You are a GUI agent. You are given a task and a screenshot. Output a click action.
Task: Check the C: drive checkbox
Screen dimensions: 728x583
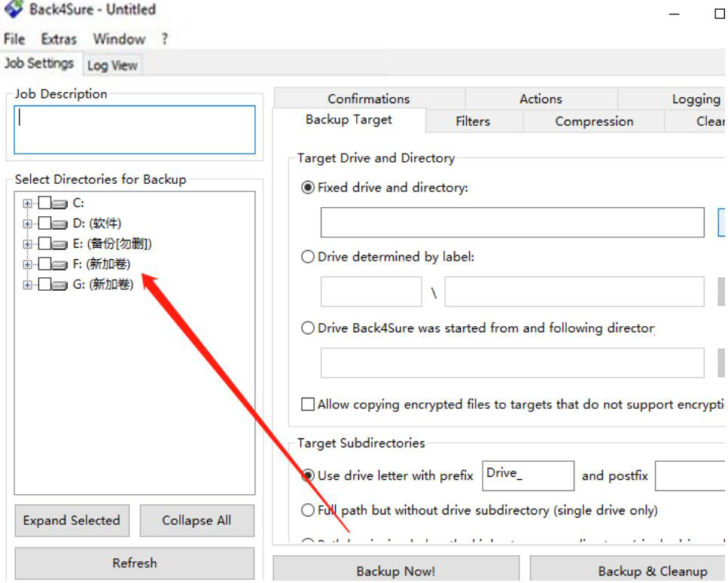coord(44,203)
